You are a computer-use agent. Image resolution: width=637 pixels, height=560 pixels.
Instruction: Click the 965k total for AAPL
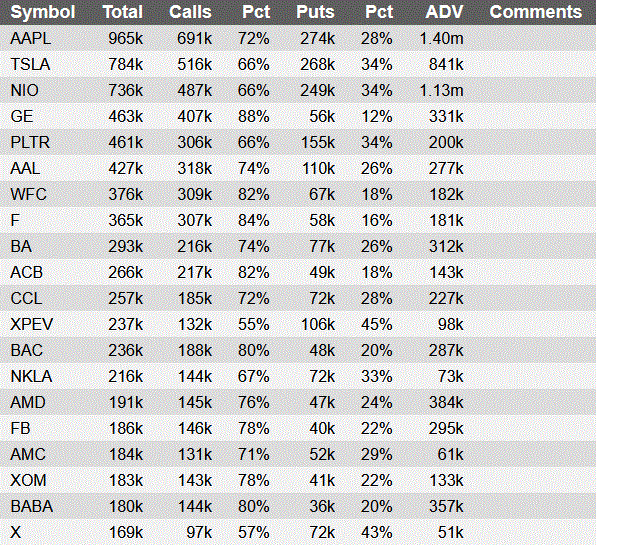coord(125,39)
